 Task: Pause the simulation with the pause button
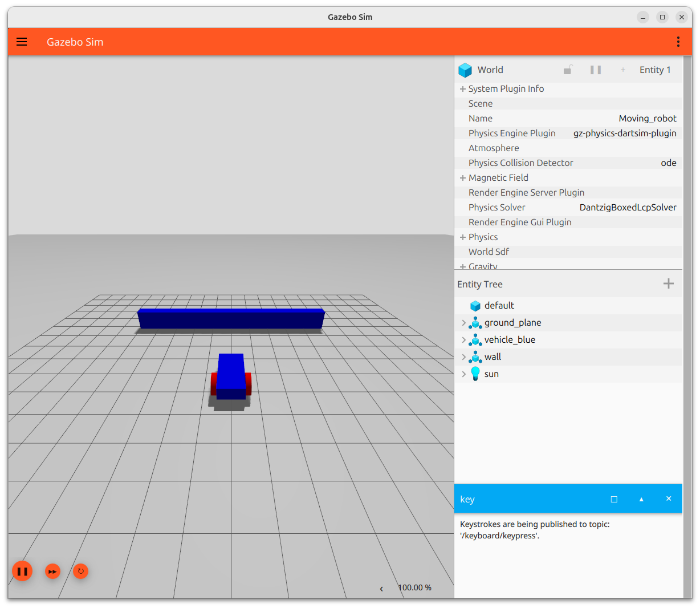coord(22,571)
